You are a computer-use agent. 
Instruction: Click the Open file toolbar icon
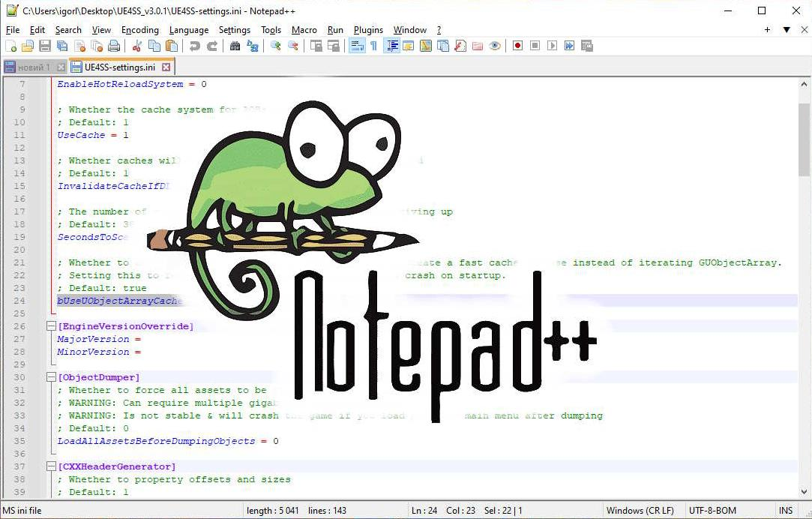coord(28,46)
